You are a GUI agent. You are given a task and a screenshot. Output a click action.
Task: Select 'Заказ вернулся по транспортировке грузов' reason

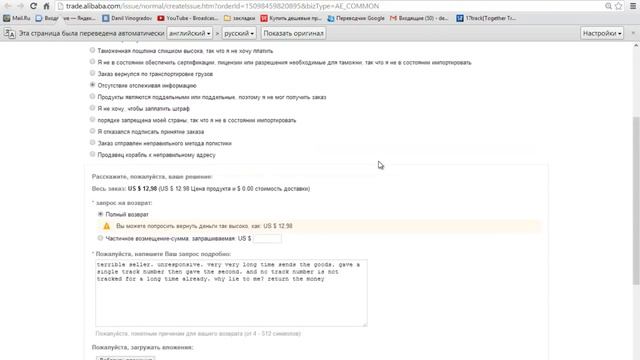click(93, 73)
